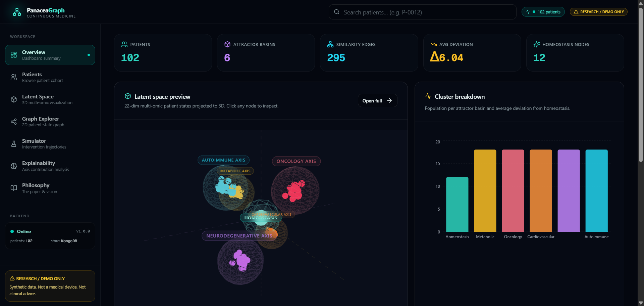Select Simulator intervention trajectories item
Screen dimensions: 644x306
tap(50, 144)
